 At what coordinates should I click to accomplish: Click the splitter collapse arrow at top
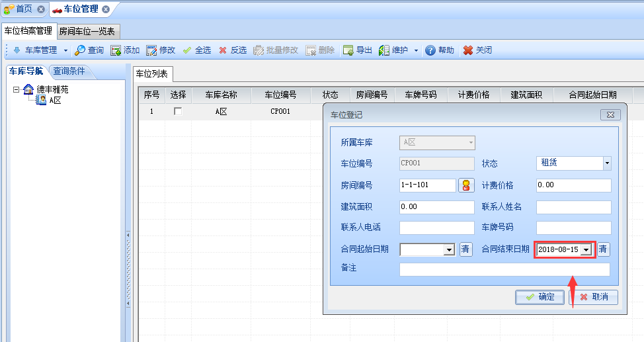point(128,235)
